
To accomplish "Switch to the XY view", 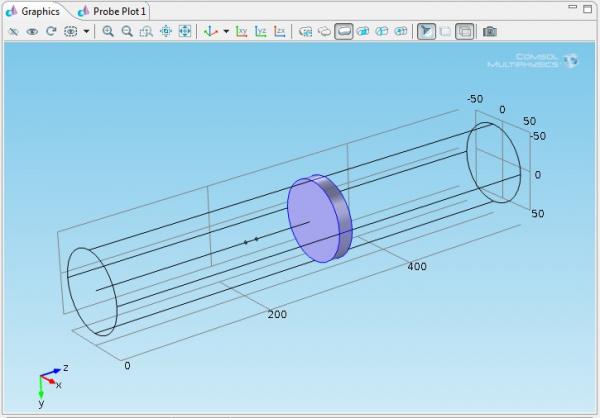I will (x=242, y=31).
